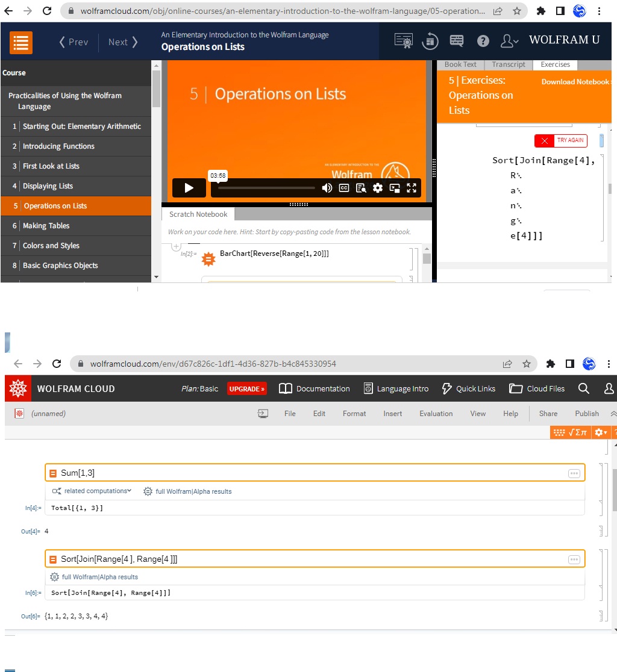
Task: Open the orange course contents menu icon
Action: 20,43
